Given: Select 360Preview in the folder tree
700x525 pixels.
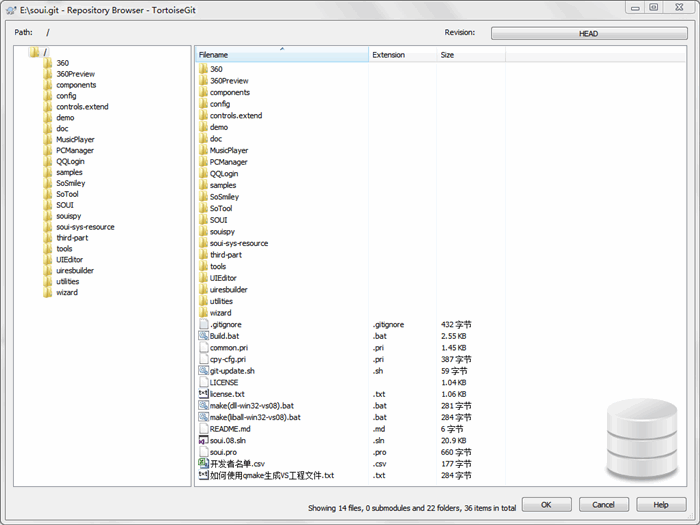Looking at the screenshot, I should pyautogui.click(x=75, y=74).
